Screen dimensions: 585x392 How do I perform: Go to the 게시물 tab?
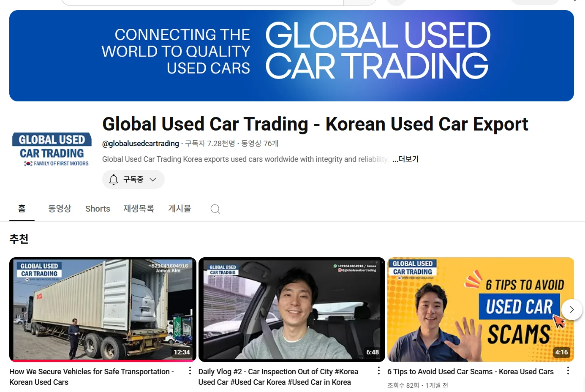pos(180,209)
